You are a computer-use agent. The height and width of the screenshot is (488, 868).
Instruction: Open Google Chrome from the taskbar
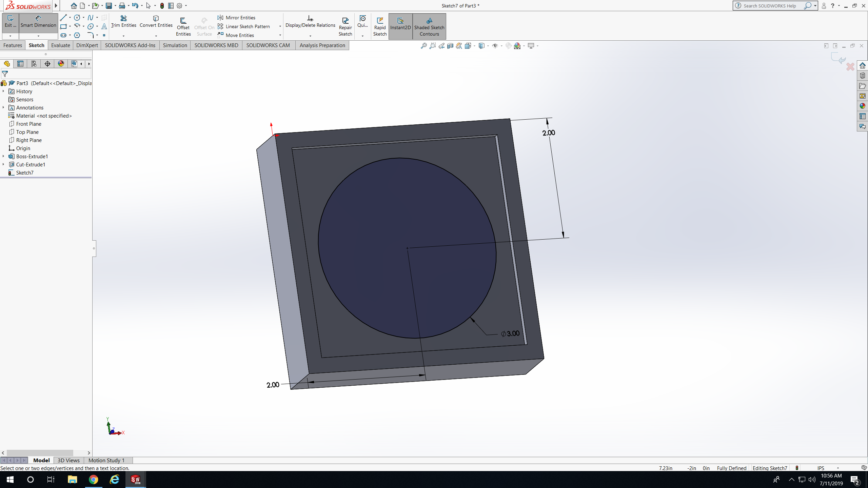94,480
